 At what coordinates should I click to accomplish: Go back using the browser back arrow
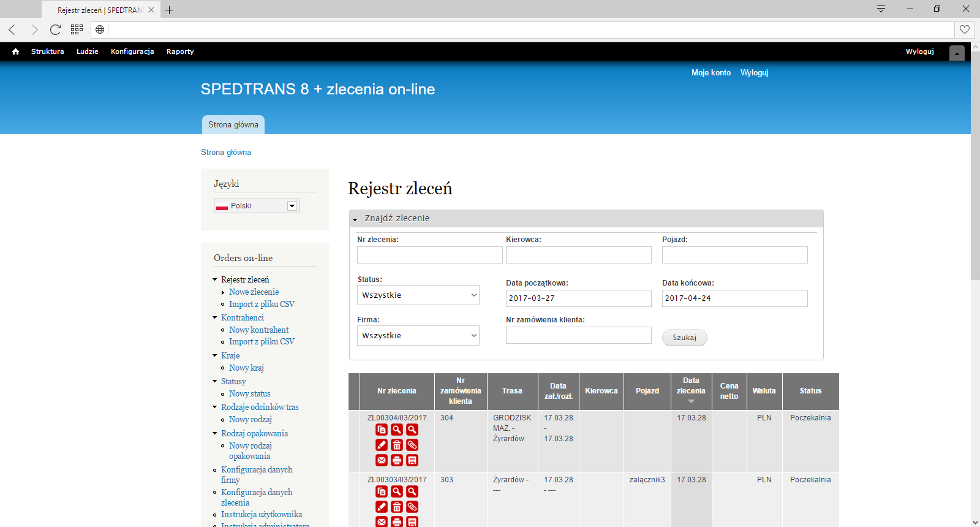[12, 29]
